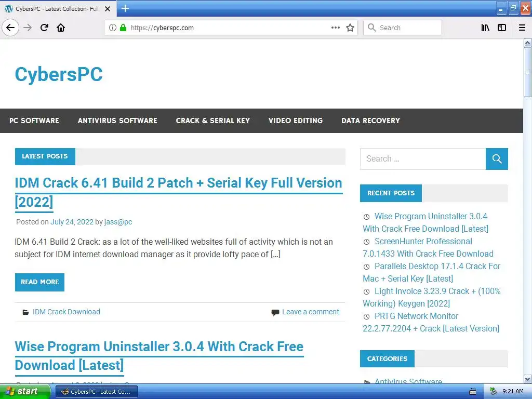
Task: Open the Firefox hamburger menu
Action: tap(522, 28)
